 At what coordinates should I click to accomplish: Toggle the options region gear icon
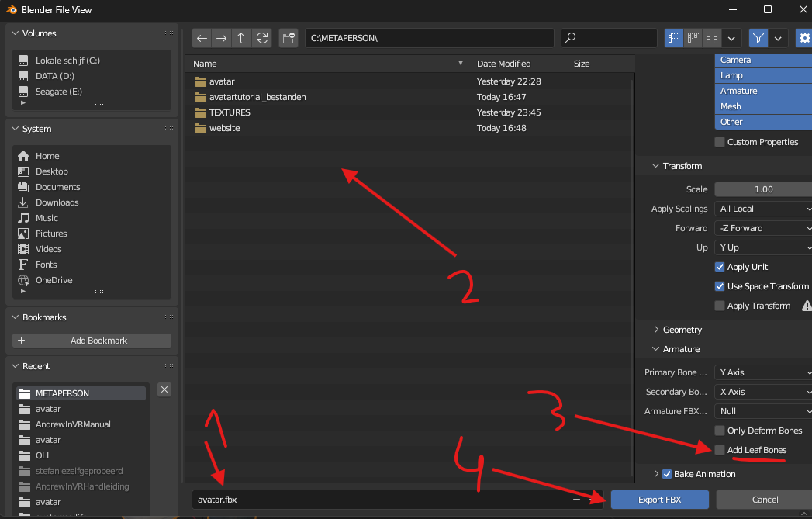(x=804, y=38)
